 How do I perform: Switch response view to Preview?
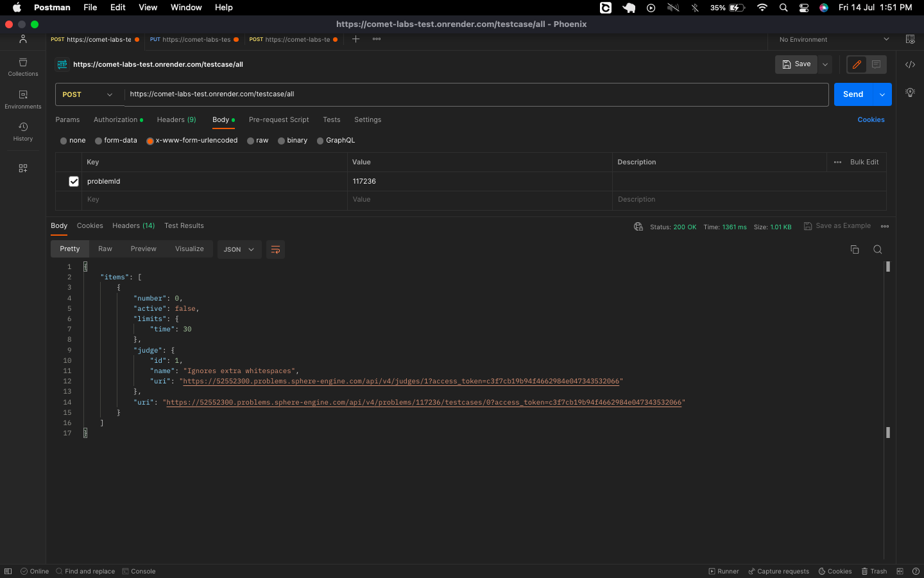click(144, 249)
